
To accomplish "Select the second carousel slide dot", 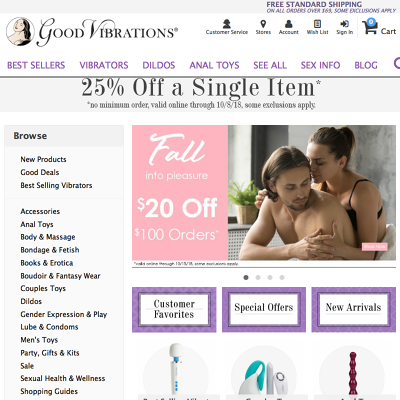I will [x=258, y=277].
